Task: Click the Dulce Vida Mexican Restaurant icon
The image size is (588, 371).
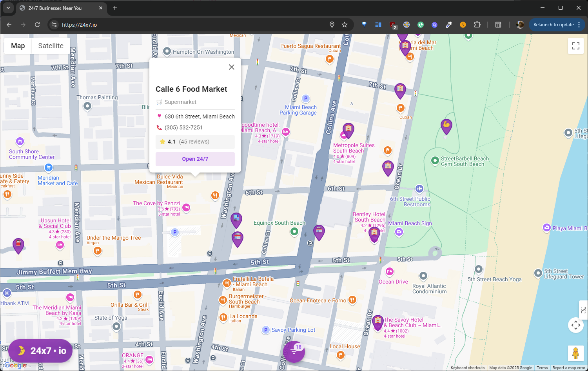Action: click(x=215, y=195)
